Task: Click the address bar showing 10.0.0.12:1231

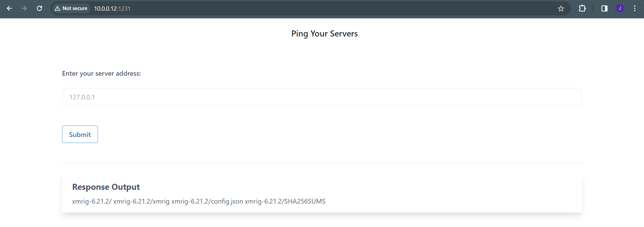Action: pos(112,8)
